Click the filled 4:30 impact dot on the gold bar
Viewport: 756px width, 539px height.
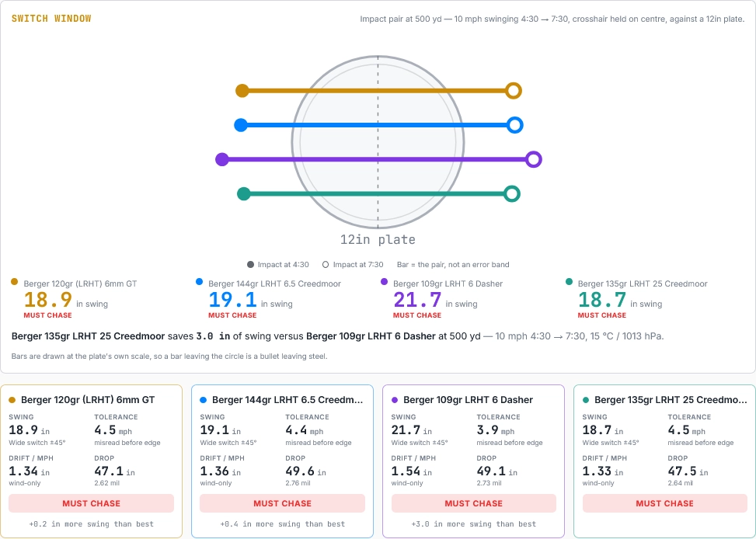(x=242, y=91)
